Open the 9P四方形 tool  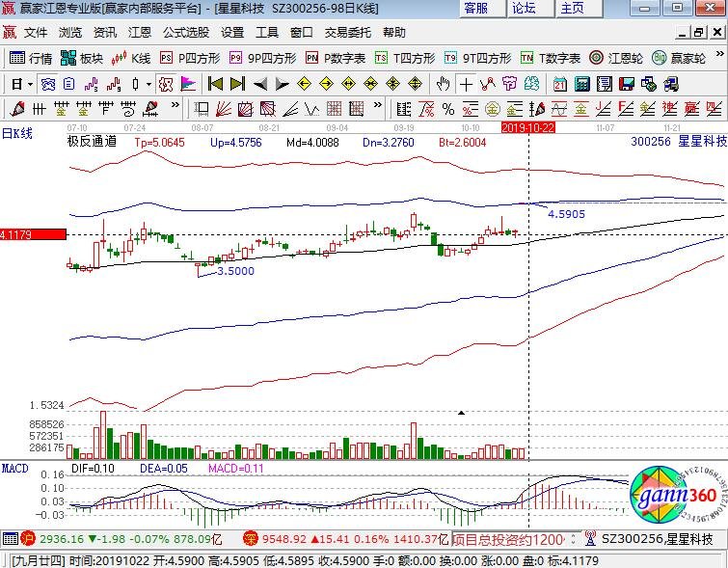pos(263,58)
